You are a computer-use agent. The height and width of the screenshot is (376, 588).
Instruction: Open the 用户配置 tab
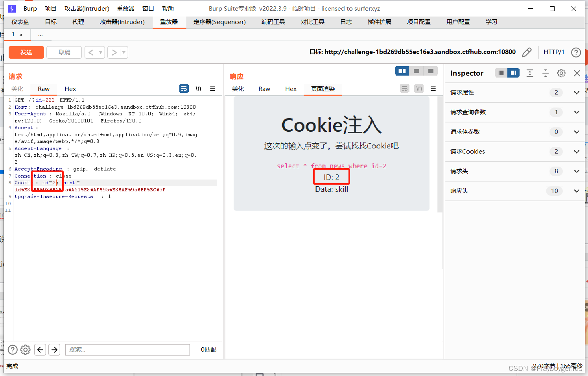tap(458, 22)
